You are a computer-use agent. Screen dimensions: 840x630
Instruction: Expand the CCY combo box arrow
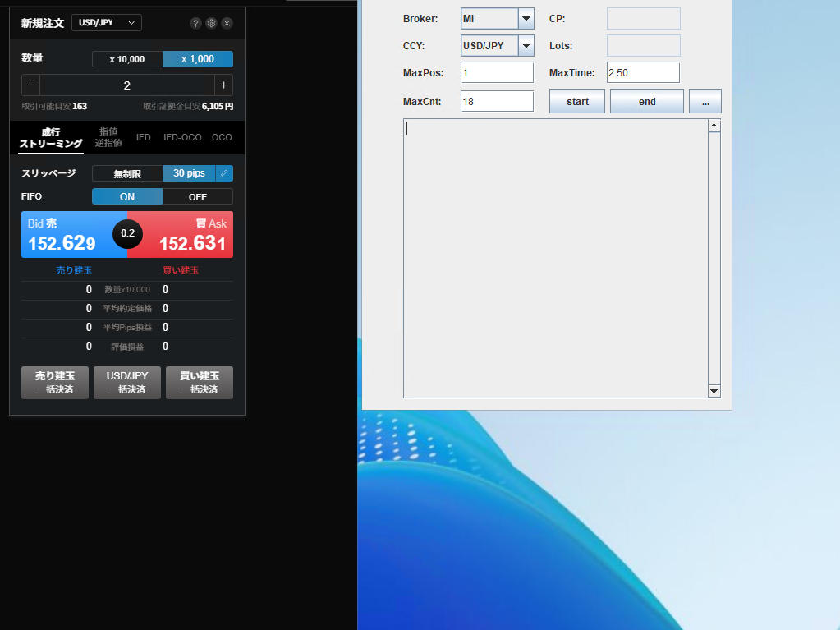[x=526, y=45]
